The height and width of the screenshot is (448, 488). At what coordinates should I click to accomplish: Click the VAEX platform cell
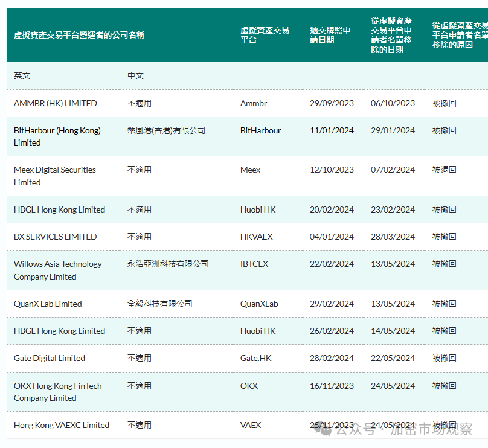pyautogui.click(x=251, y=425)
